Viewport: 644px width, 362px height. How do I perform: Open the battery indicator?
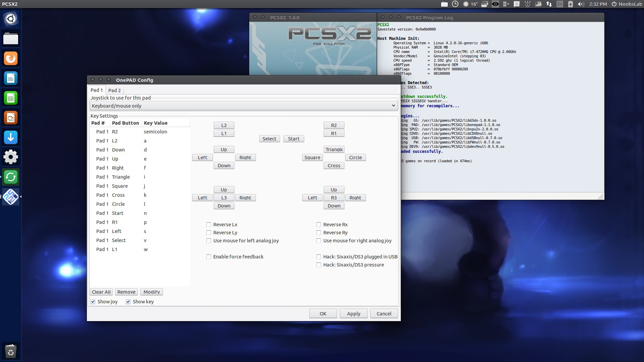[x=571, y=4]
